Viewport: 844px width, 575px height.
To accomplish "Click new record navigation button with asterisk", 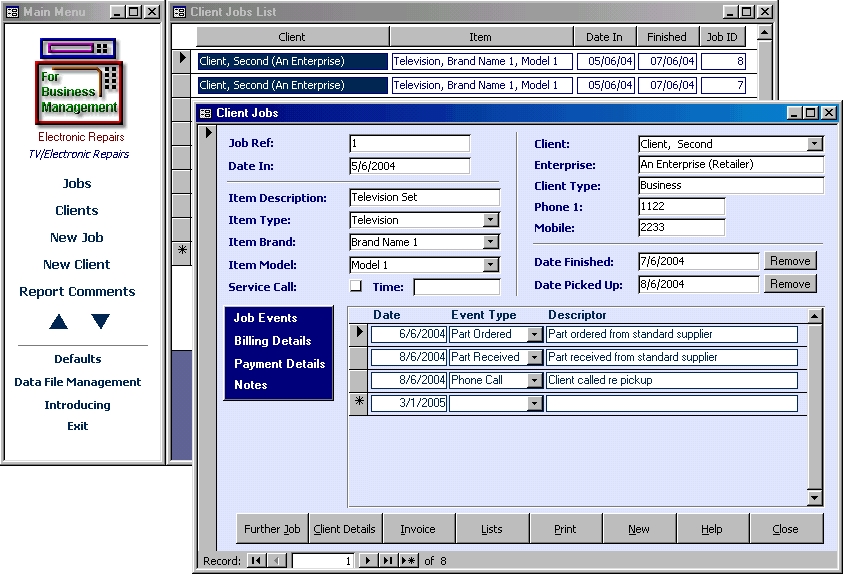I will [409, 561].
